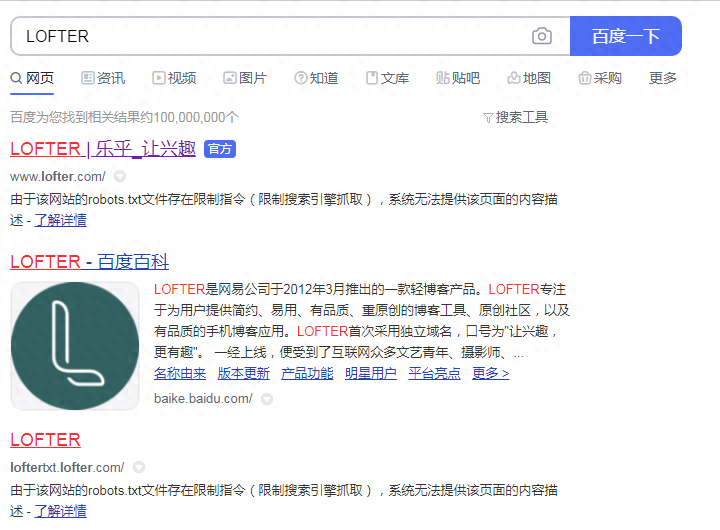Select the 网页 tab
The image size is (720, 530).
32,78
